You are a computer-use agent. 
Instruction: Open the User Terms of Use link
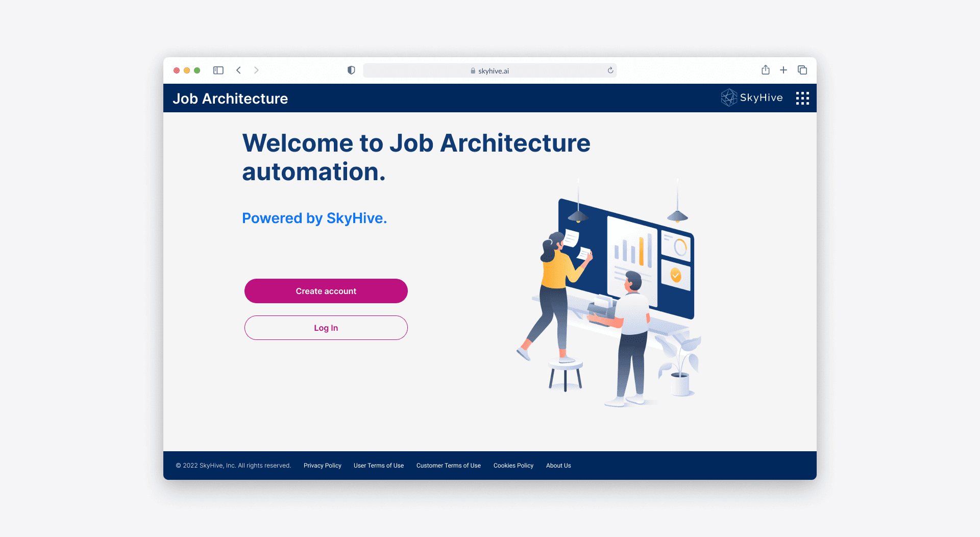click(379, 466)
